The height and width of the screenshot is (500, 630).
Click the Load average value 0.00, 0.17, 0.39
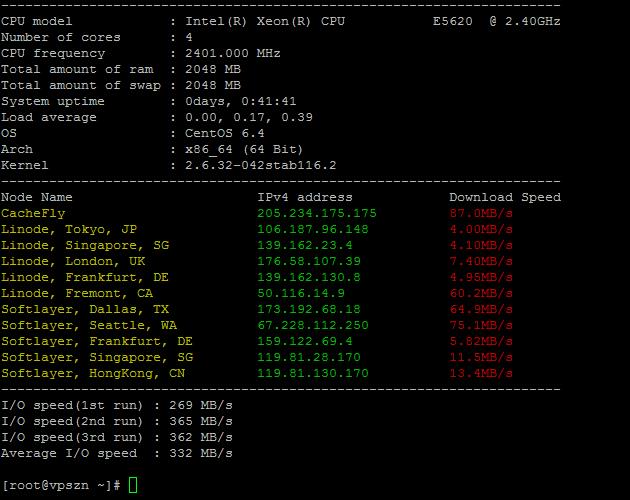point(249,117)
